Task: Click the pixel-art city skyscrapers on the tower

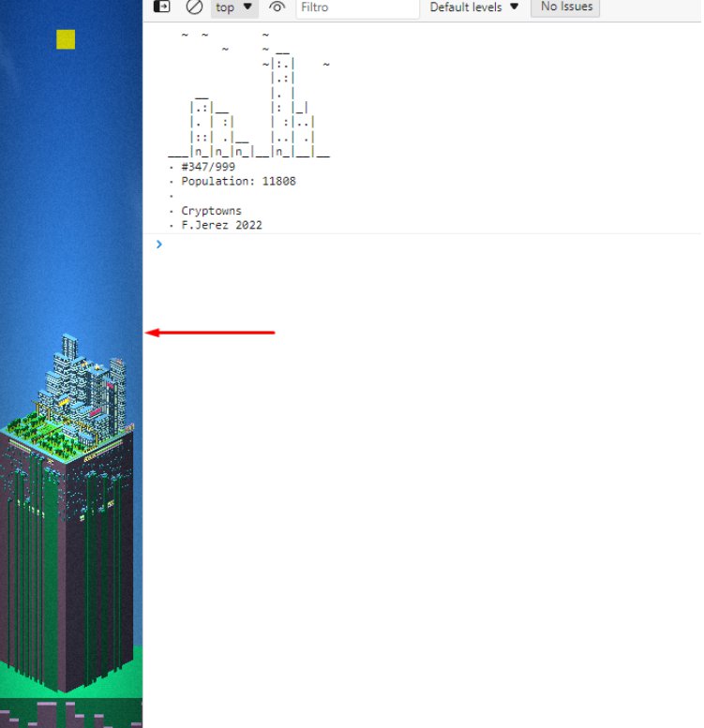Action: coord(84,379)
